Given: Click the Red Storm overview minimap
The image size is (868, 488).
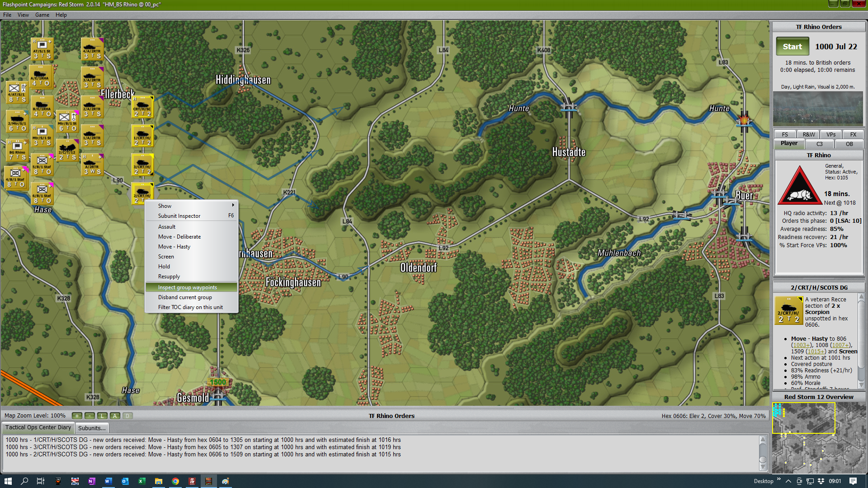Looking at the screenshot, I should [x=818, y=437].
